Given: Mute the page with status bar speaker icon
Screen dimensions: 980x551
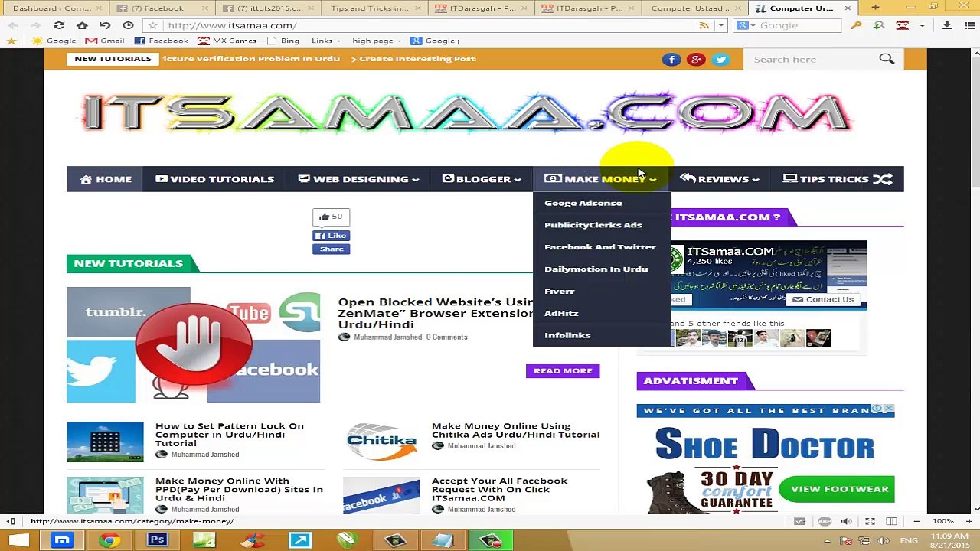Looking at the screenshot, I should coord(846,521).
